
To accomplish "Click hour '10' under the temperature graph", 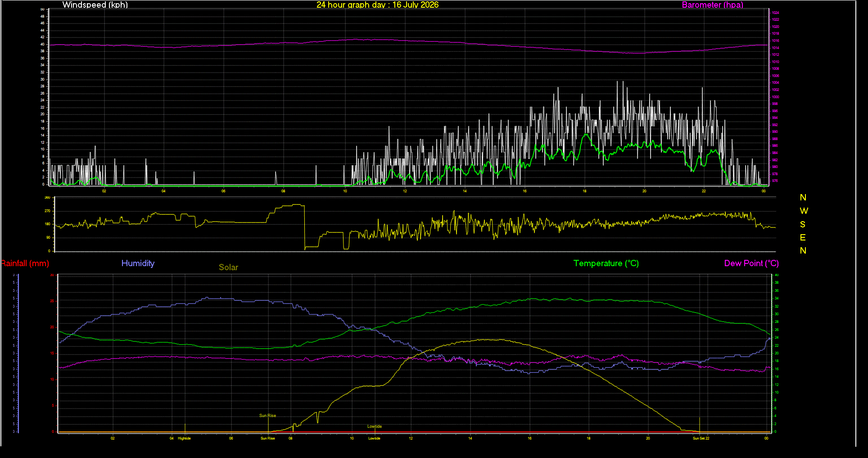I will click(x=352, y=438).
